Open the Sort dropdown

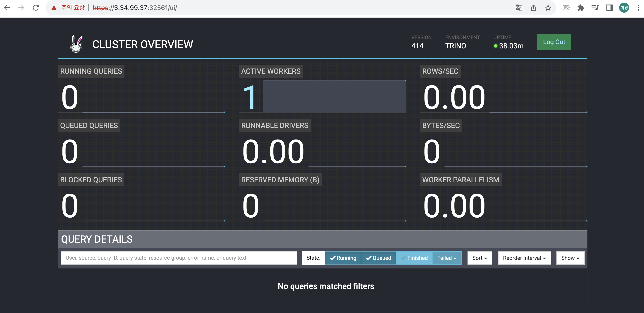point(479,258)
